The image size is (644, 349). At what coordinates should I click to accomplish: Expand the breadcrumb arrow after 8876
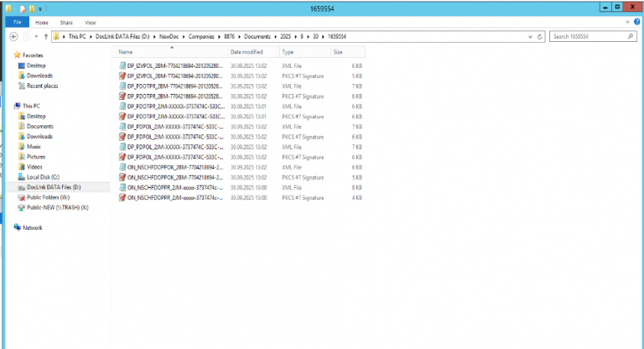tap(240, 37)
